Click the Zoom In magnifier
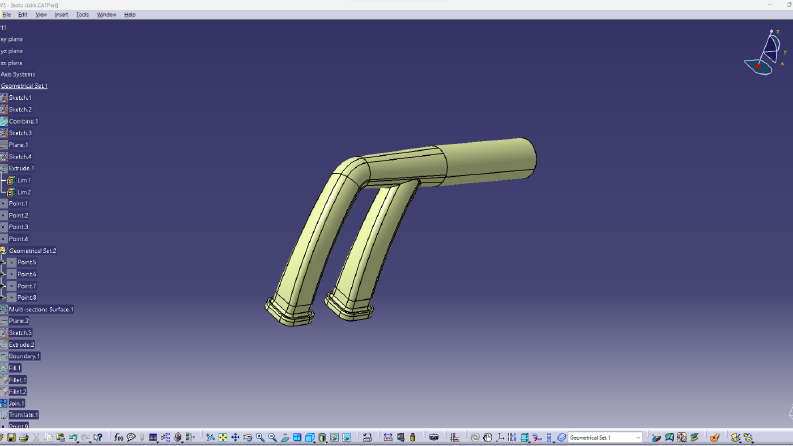The width and height of the screenshot is (793, 446). pos(260,437)
